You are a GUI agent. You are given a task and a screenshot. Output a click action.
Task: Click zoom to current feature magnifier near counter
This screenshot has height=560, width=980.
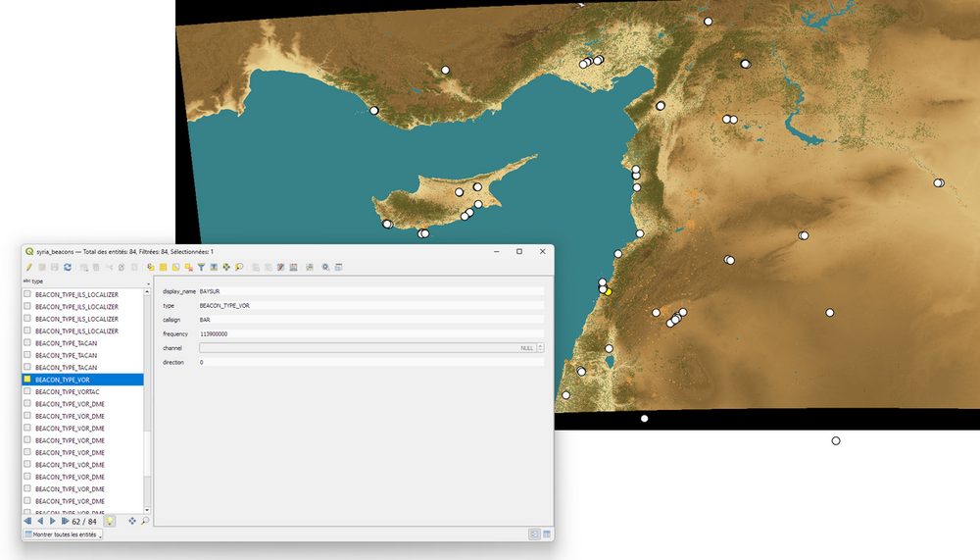tap(145, 521)
